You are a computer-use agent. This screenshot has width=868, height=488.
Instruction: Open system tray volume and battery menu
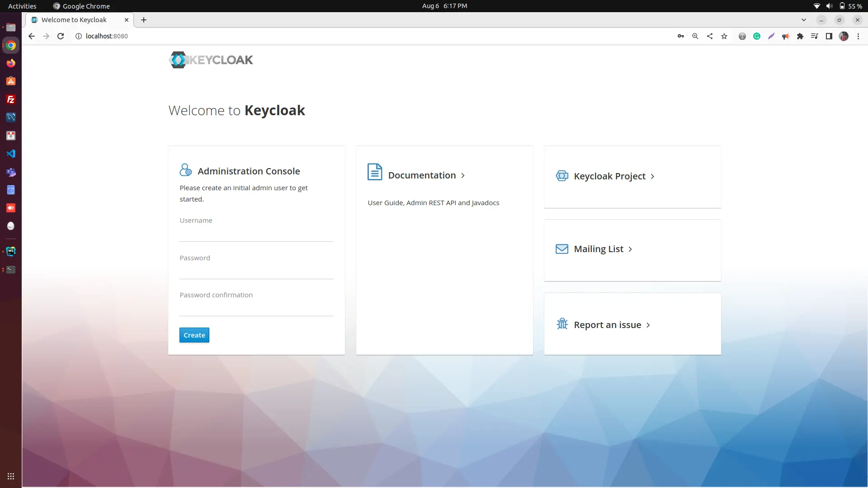click(837, 6)
